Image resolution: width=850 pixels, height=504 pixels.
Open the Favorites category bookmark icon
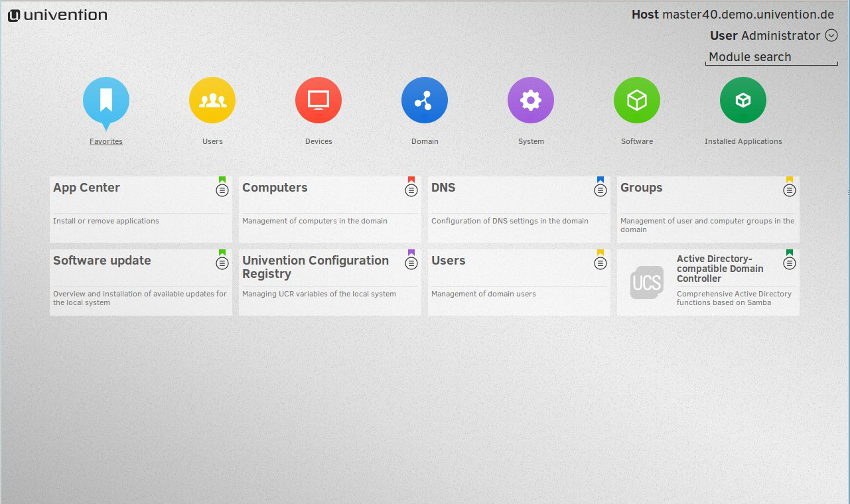point(106,101)
